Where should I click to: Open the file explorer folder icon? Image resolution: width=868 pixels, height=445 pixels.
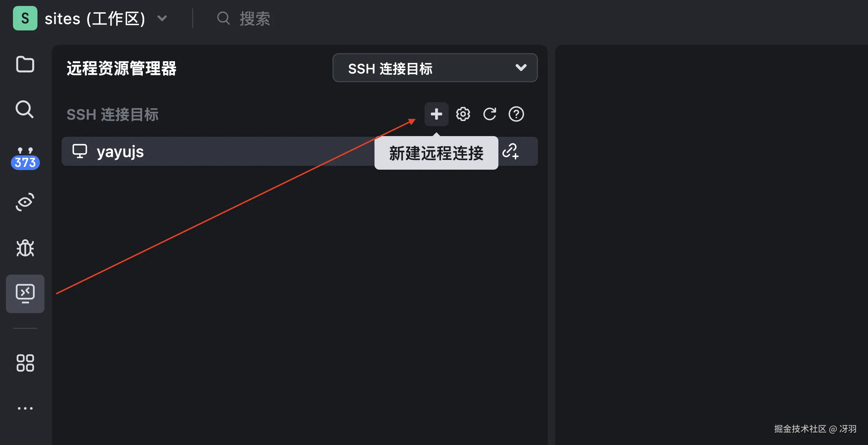[x=25, y=64]
